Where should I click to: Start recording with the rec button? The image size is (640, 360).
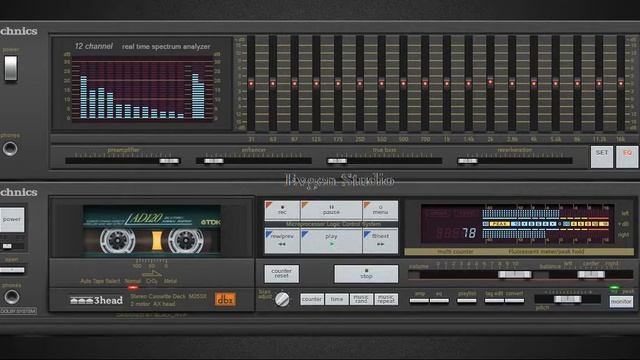pos(282,210)
